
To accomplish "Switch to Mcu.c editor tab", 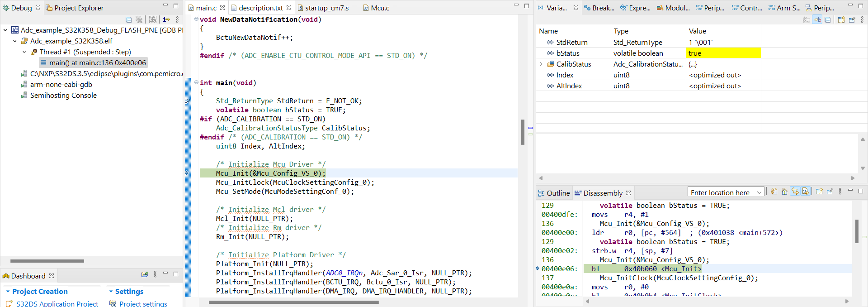I will [376, 8].
